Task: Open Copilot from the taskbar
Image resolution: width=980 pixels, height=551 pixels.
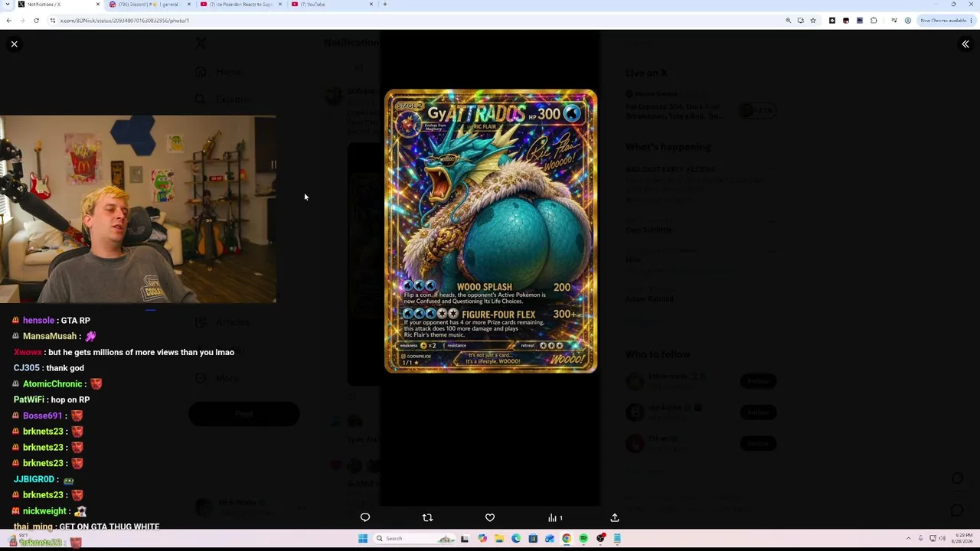Action: pyautogui.click(x=482, y=539)
